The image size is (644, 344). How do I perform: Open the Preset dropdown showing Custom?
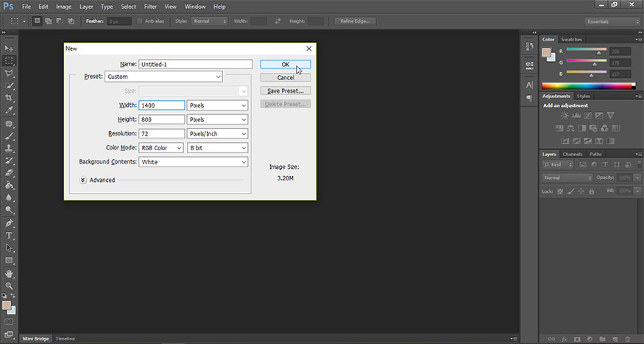[163, 77]
